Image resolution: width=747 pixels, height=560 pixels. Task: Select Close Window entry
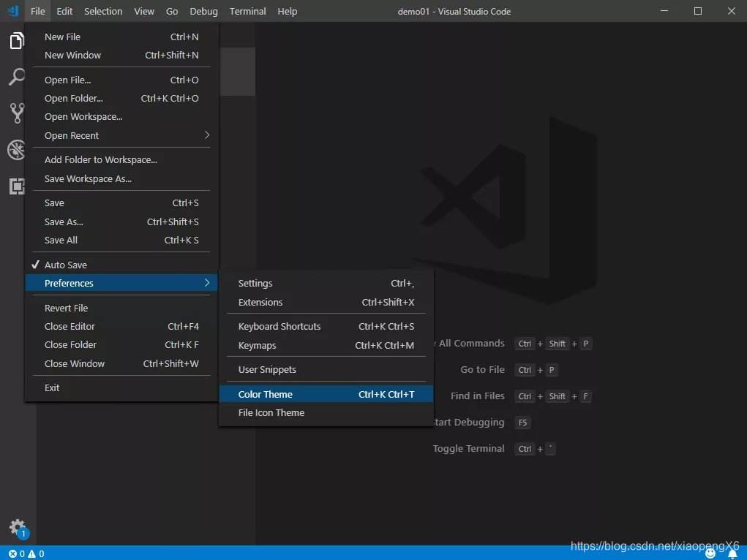click(x=121, y=364)
